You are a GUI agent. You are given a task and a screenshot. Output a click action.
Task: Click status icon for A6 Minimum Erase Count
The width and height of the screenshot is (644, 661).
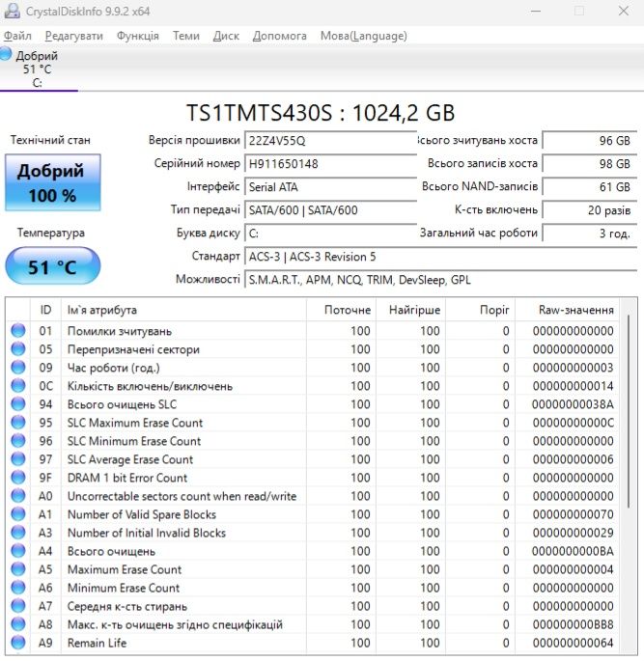[x=18, y=588]
